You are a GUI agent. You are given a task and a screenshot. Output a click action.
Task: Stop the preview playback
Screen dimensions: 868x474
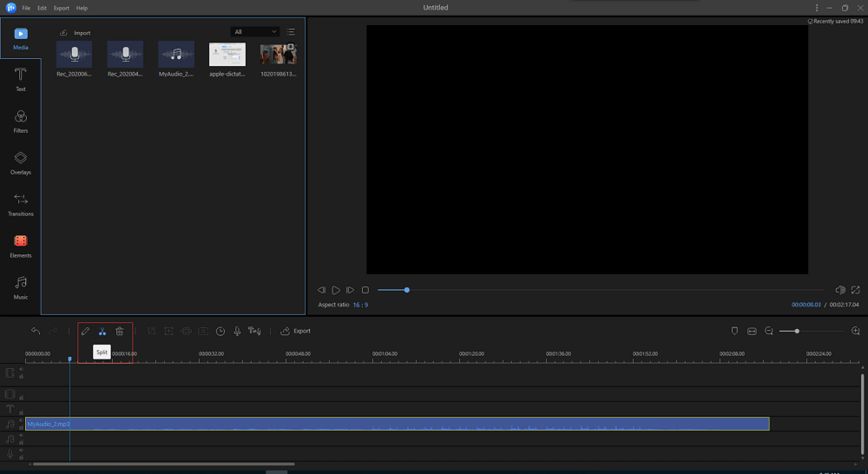click(x=365, y=290)
